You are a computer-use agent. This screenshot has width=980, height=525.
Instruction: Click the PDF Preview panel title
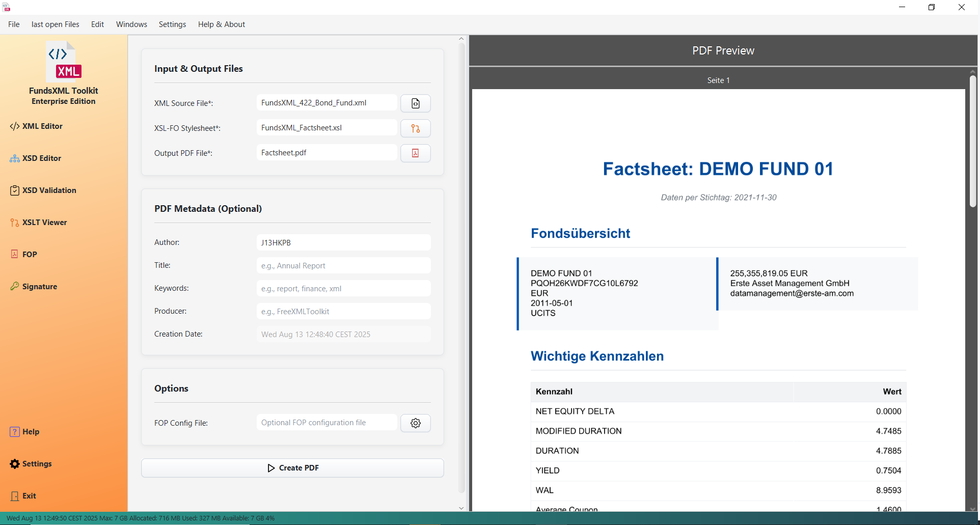(723, 50)
